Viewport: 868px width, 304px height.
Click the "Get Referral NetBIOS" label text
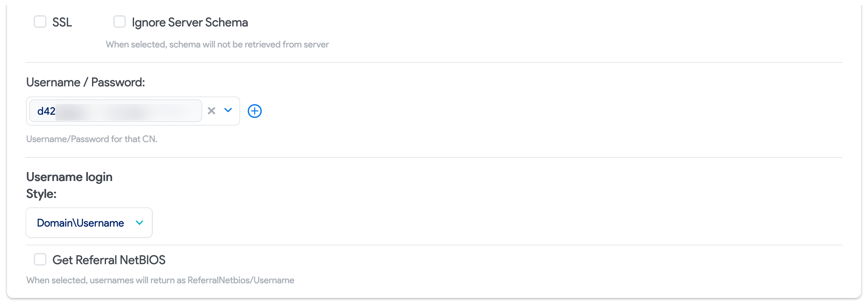[x=109, y=260]
